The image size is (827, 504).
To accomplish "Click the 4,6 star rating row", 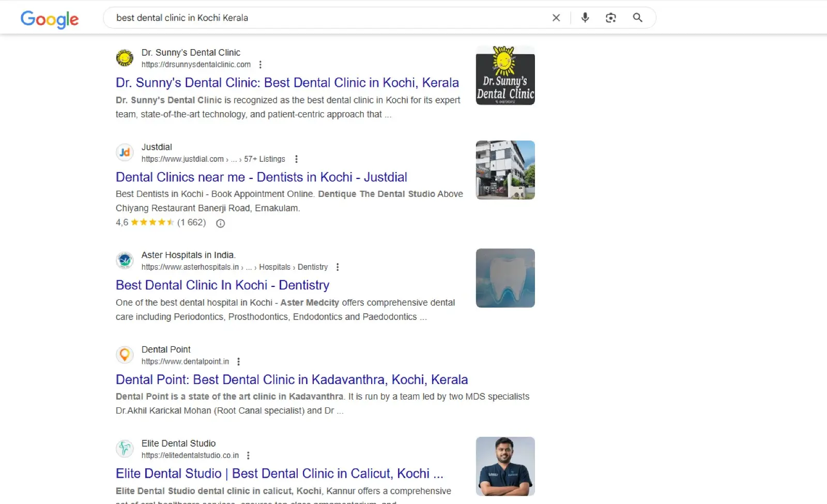I will pos(161,223).
